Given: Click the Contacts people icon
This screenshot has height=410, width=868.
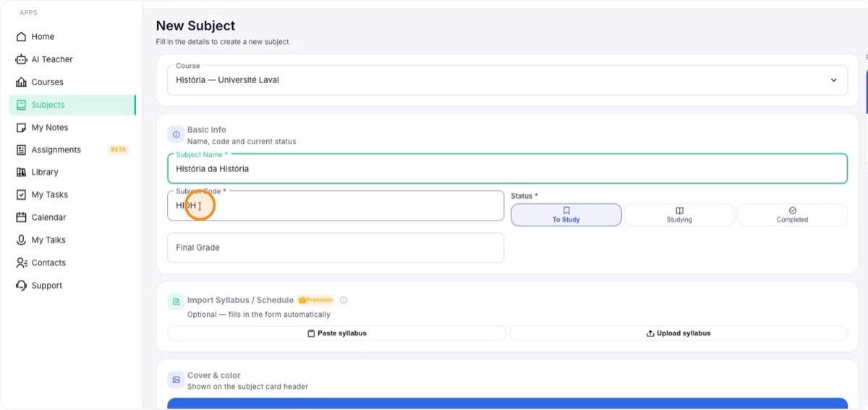Looking at the screenshot, I should [x=21, y=262].
